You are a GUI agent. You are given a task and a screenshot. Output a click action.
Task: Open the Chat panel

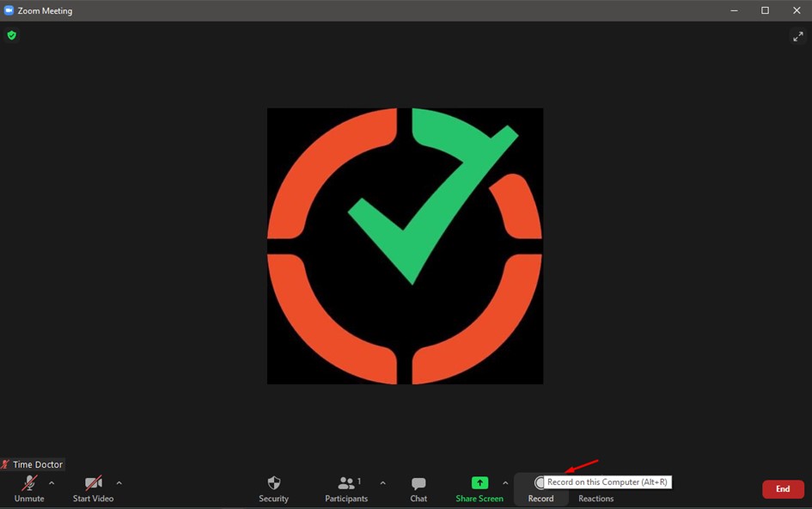click(x=418, y=488)
